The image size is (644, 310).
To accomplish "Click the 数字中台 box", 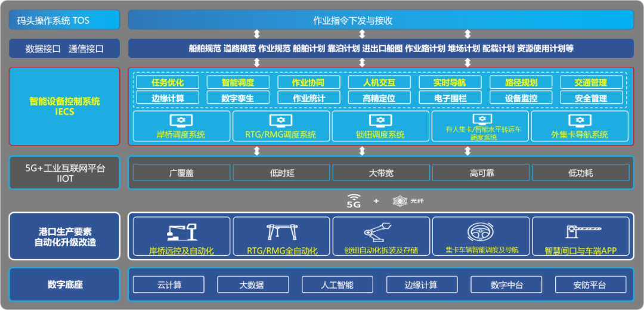I will pyautogui.click(x=506, y=284).
